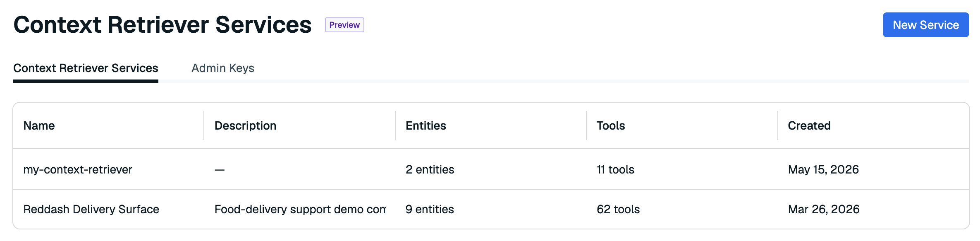Screen dimensions: 980x241
Task: Click the Description column header
Action: pyautogui.click(x=245, y=125)
